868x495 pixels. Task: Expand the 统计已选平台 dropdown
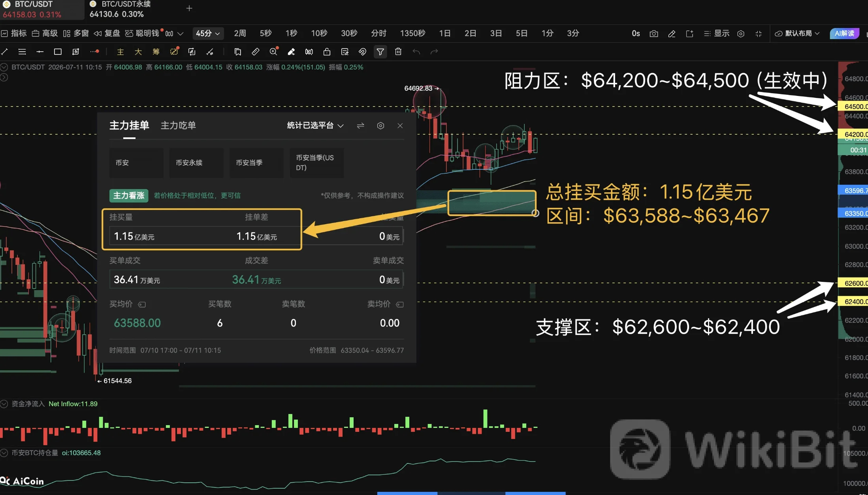pyautogui.click(x=315, y=126)
